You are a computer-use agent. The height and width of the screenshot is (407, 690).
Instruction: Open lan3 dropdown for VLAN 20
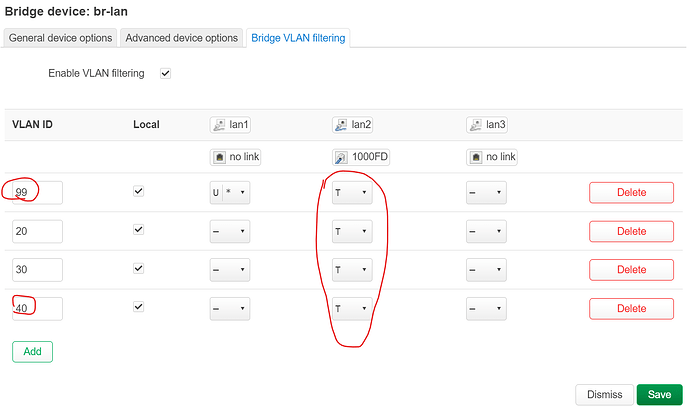[486, 231]
